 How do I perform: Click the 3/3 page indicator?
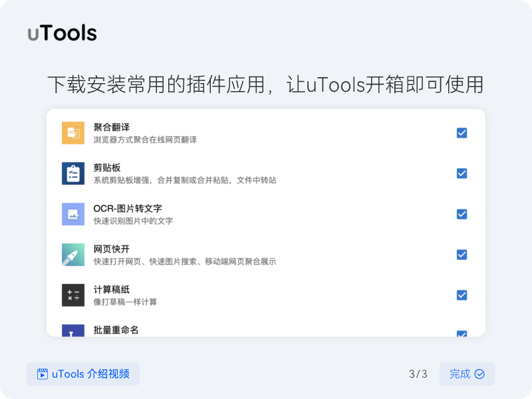click(418, 374)
